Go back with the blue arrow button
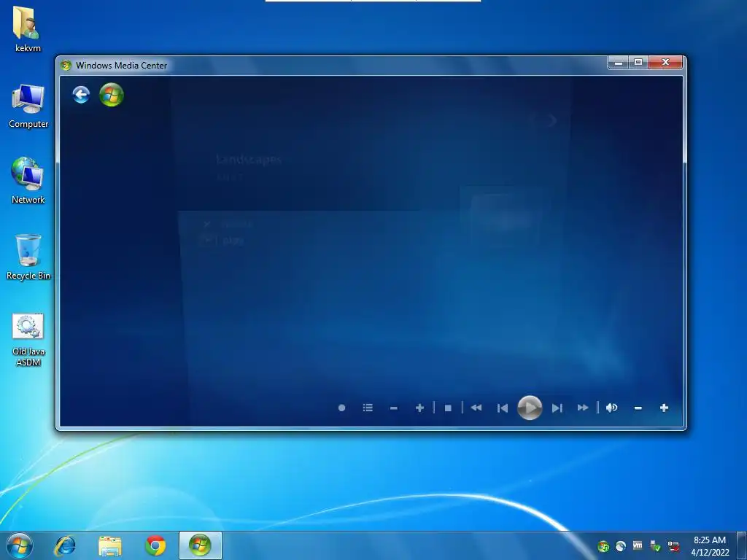Viewport: 747px width, 560px height. tap(81, 95)
